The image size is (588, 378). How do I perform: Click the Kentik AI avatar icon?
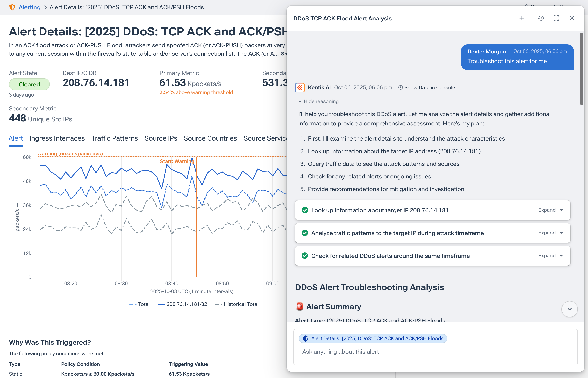(300, 87)
